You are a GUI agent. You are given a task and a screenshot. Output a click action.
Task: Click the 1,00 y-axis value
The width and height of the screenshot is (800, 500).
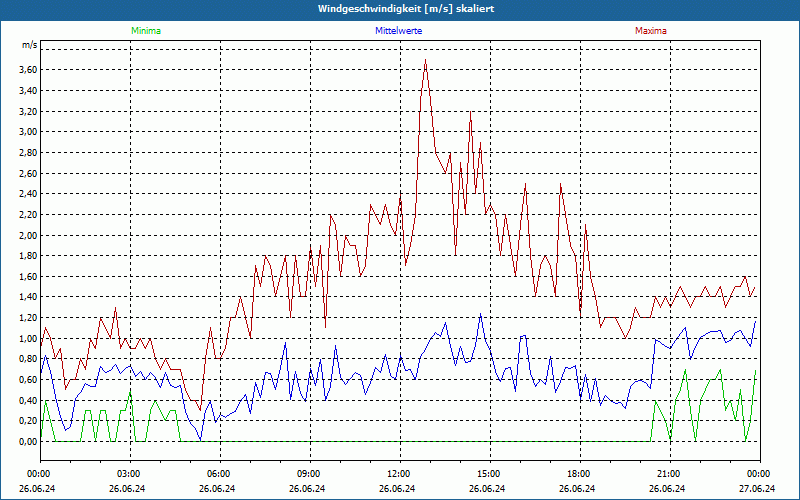coord(29,338)
